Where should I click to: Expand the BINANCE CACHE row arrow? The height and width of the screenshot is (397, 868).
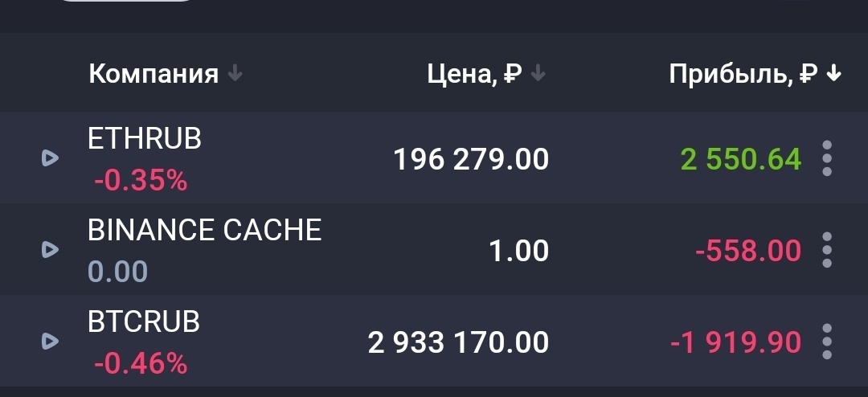[51, 250]
